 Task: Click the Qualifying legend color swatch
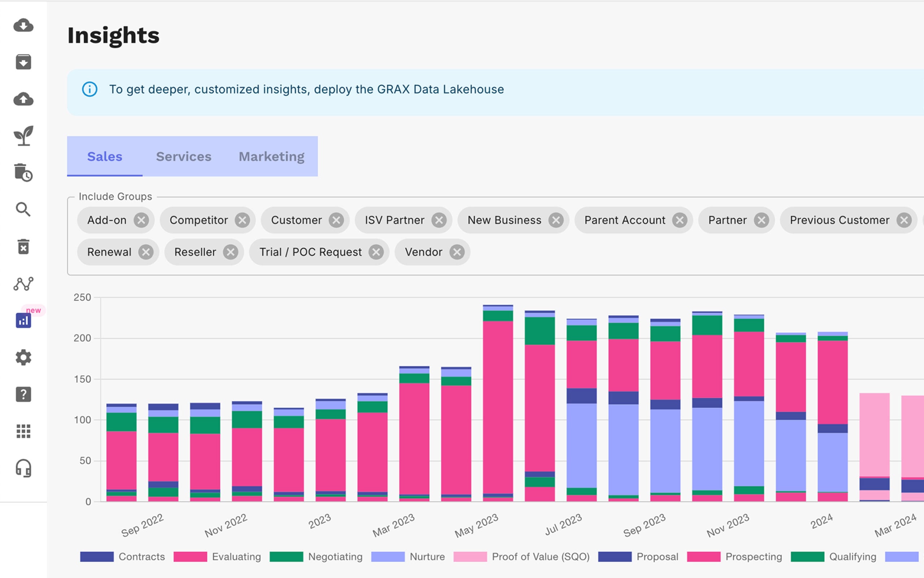[x=807, y=557]
